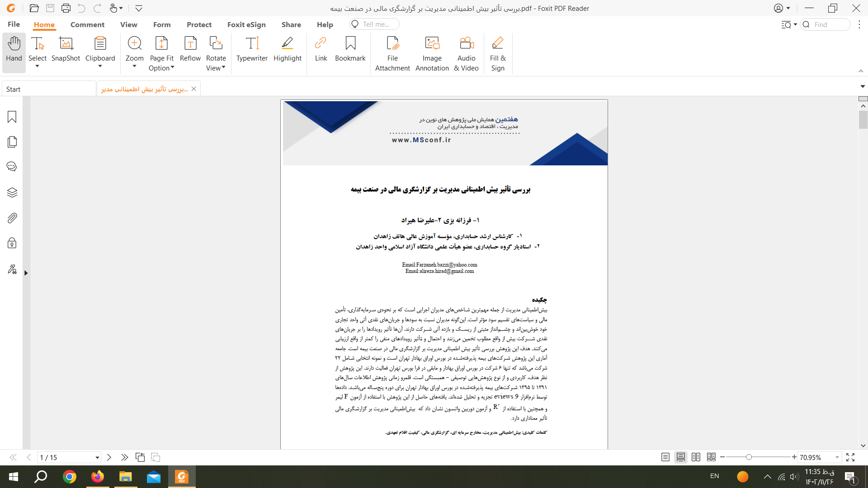Click the Comment ribbon tab
Viewport: 868px width, 488px height.
88,24
